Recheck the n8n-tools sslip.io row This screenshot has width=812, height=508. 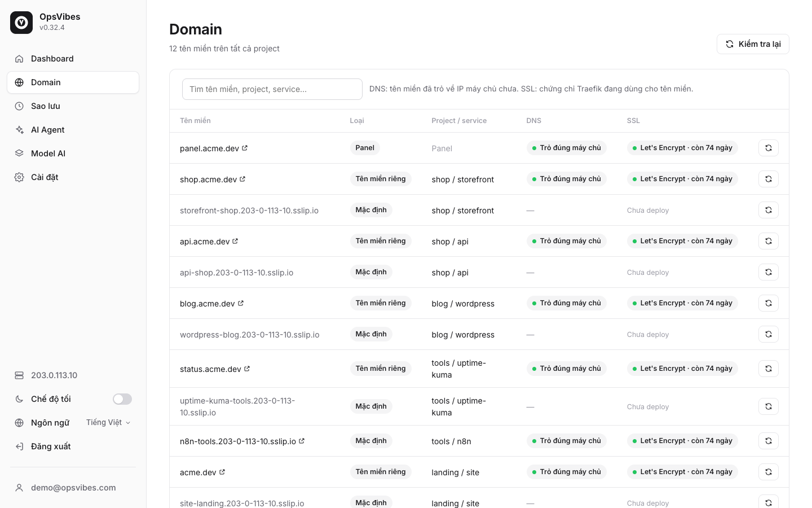point(769,441)
